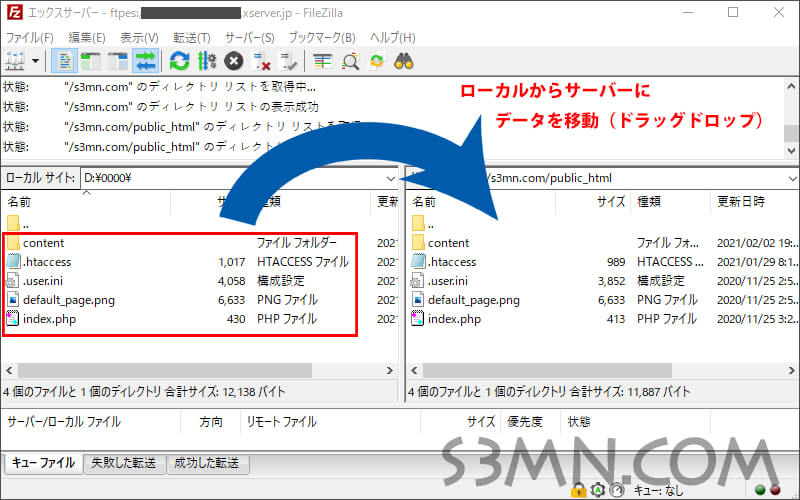Click local horizontal scrollbar left arrow
The width and height of the screenshot is (800, 500).
click(9, 370)
